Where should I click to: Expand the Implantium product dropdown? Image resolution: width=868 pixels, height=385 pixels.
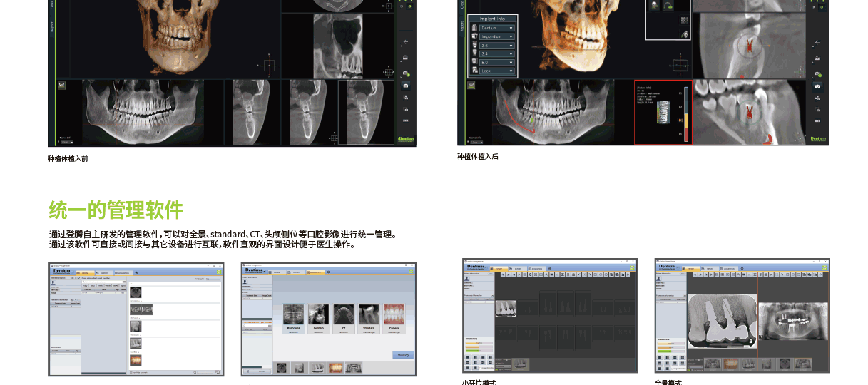(x=496, y=36)
